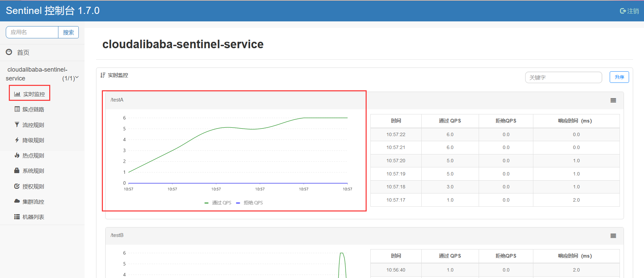Collapse the cloudalibaba-sentinel-service app chevron
The image size is (644, 278).
pos(77,77)
